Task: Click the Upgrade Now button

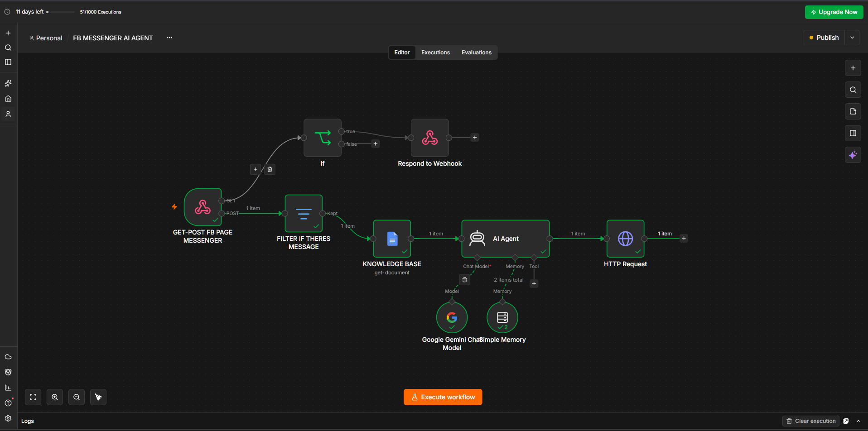Action: point(834,12)
